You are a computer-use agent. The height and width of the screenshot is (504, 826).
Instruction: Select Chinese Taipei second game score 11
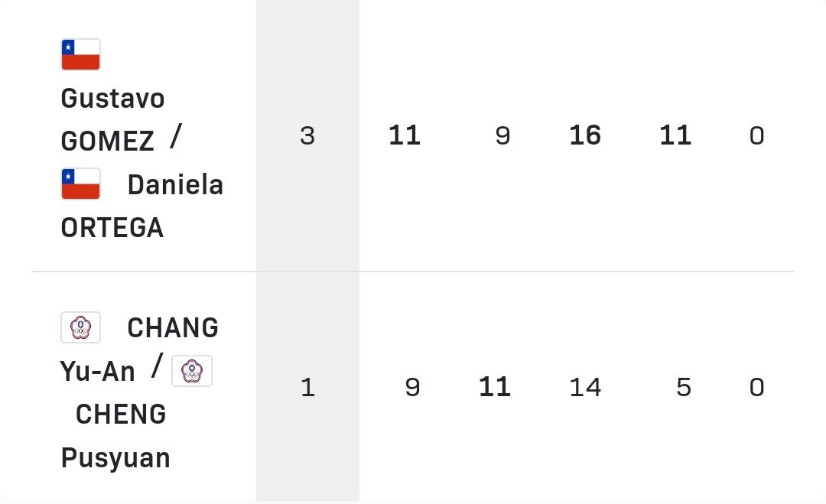[495, 387]
